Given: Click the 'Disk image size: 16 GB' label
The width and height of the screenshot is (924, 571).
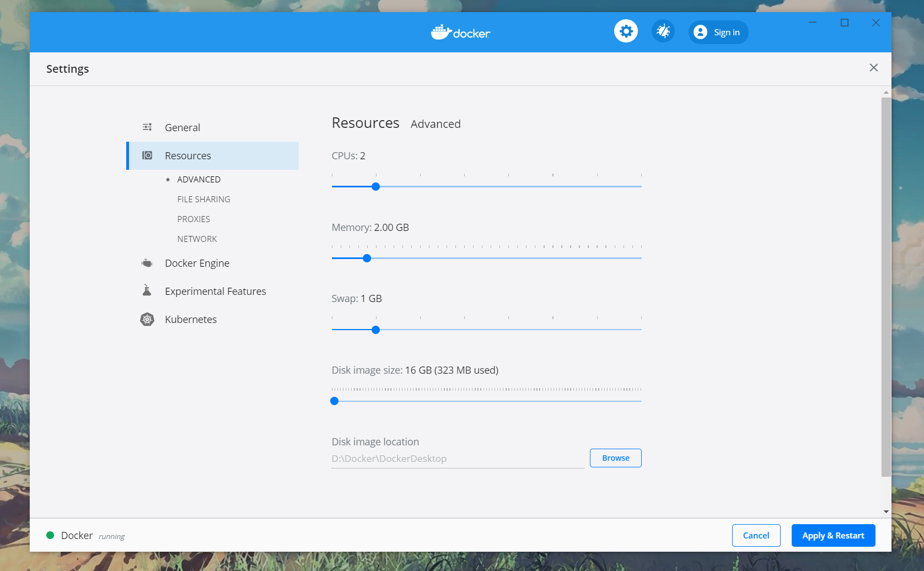Looking at the screenshot, I should (x=415, y=370).
